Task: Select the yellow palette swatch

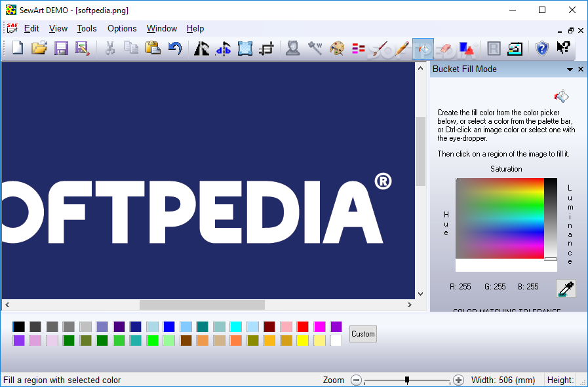Action: (303, 341)
